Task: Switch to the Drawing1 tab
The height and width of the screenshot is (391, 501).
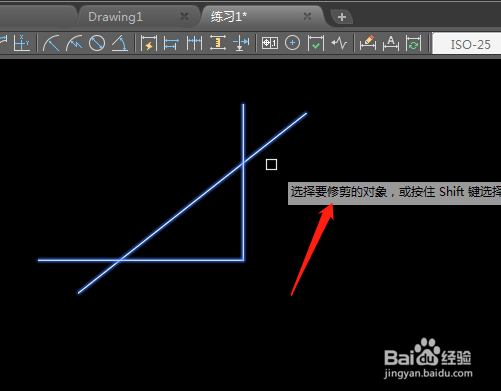Action: pos(115,17)
